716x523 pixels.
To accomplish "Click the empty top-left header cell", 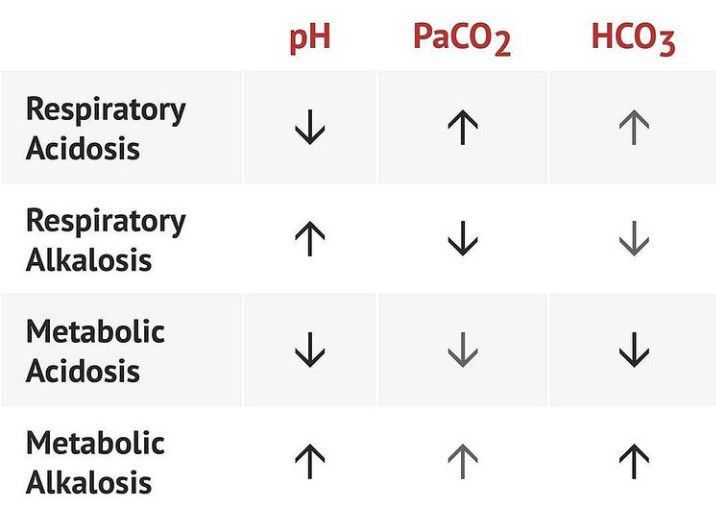I will click(x=120, y=36).
